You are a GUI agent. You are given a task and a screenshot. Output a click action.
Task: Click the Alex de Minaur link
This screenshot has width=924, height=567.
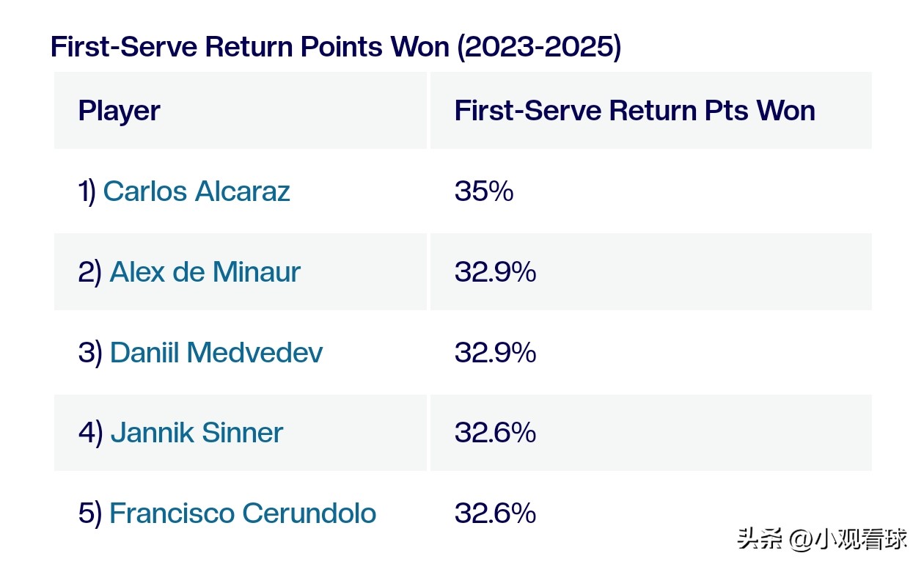click(205, 272)
